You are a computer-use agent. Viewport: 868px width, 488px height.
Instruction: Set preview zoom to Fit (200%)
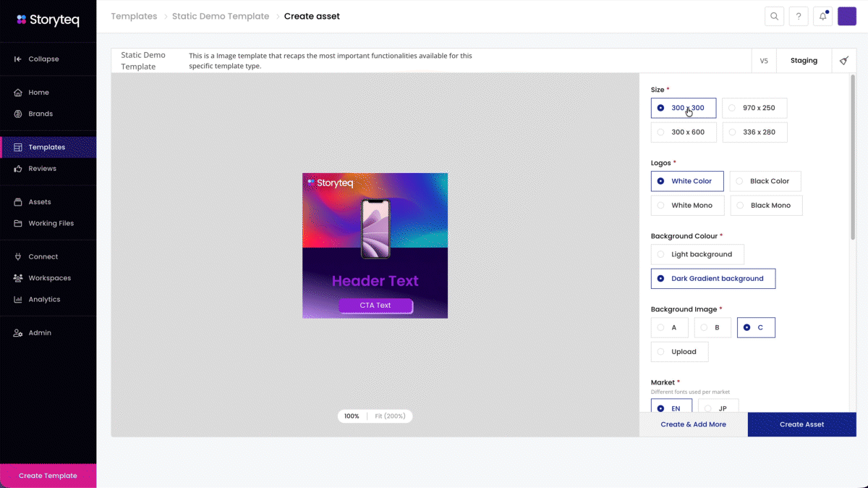pyautogui.click(x=391, y=416)
